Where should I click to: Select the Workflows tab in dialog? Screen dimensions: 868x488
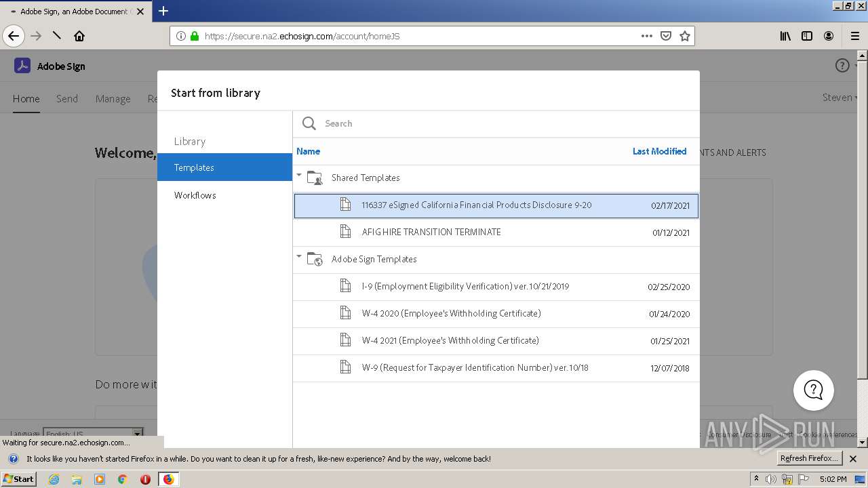tap(224, 195)
